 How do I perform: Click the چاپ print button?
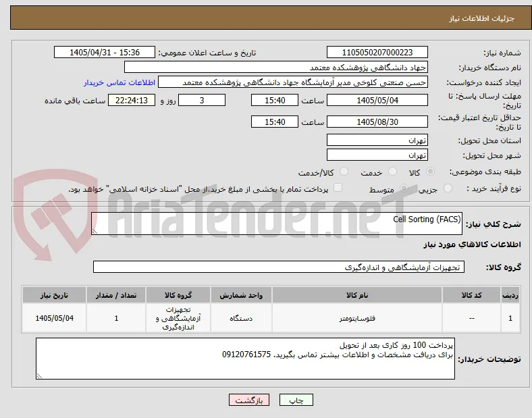pos(296,400)
